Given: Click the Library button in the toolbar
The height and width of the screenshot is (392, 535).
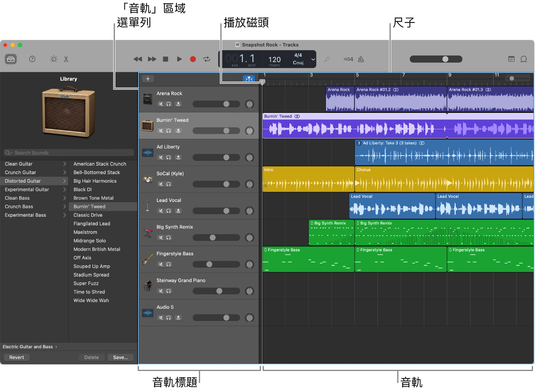Looking at the screenshot, I should point(11,59).
